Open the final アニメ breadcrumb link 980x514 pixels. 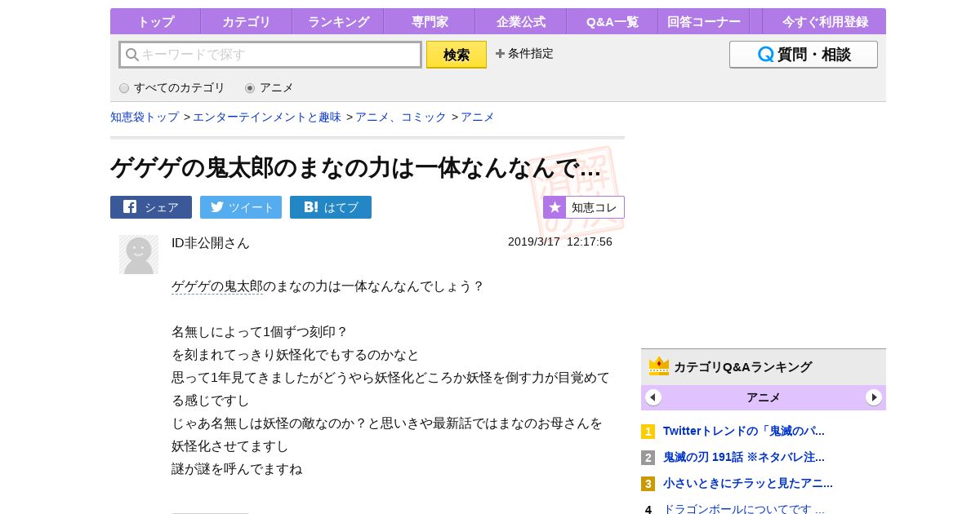coord(478,117)
